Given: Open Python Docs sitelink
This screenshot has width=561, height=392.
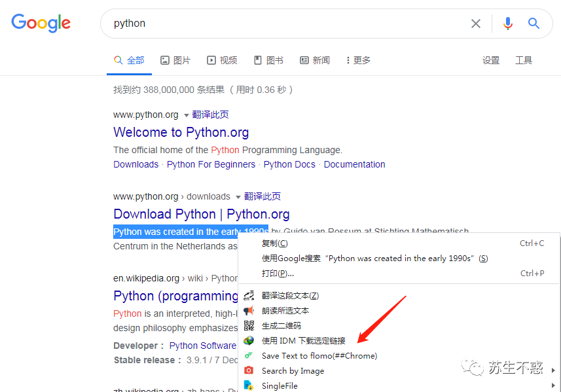Looking at the screenshot, I should coord(289,164).
